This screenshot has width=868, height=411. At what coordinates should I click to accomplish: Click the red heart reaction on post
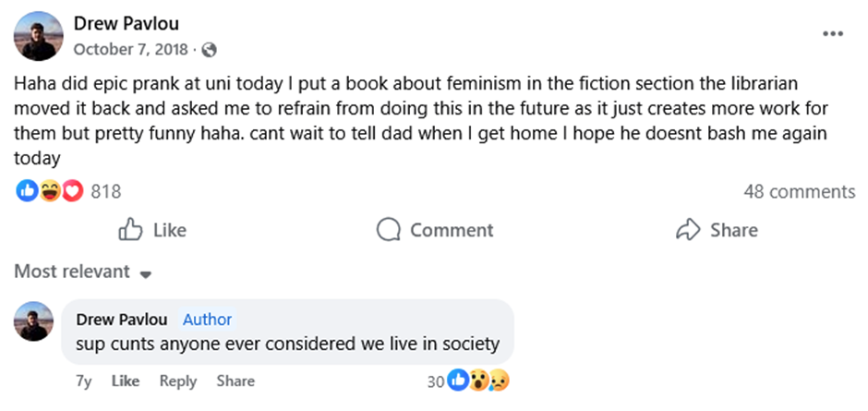(72, 191)
